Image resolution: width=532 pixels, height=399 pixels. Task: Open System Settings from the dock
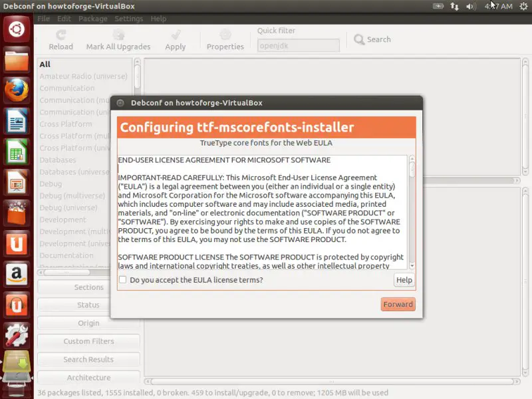pos(17,335)
